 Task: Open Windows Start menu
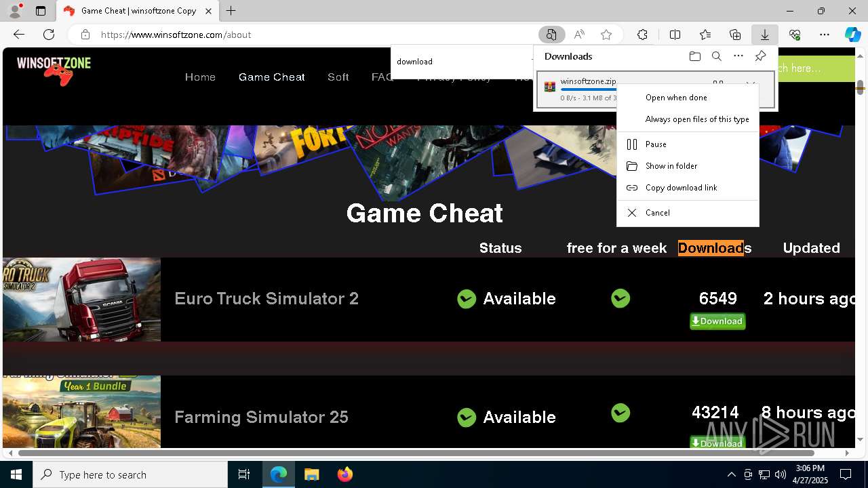click(16, 474)
